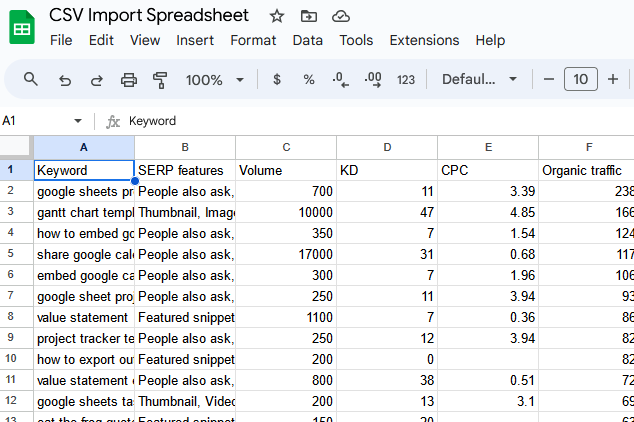Click the empty CPC cell in row 10
This screenshot has width=634, height=422.
tap(488, 359)
